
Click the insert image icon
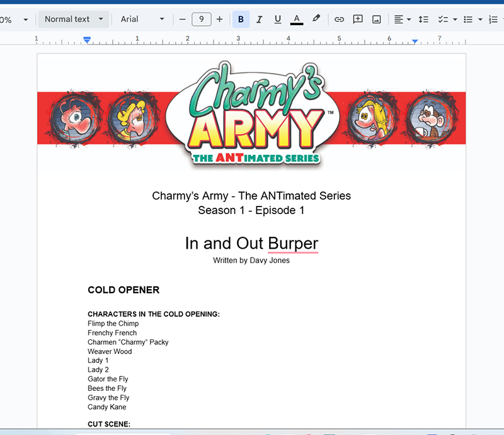pyautogui.click(x=376, y=20)
